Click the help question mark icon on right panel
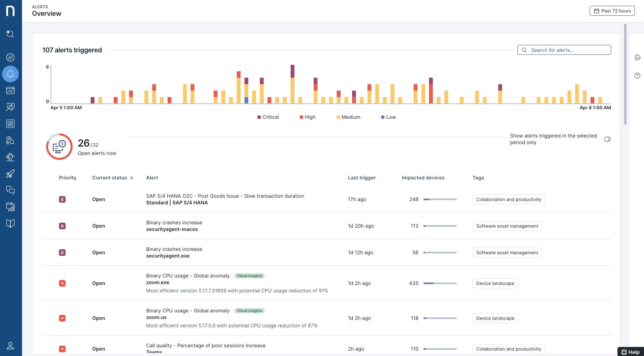This screenshot has height=356, width=644. 637,76
